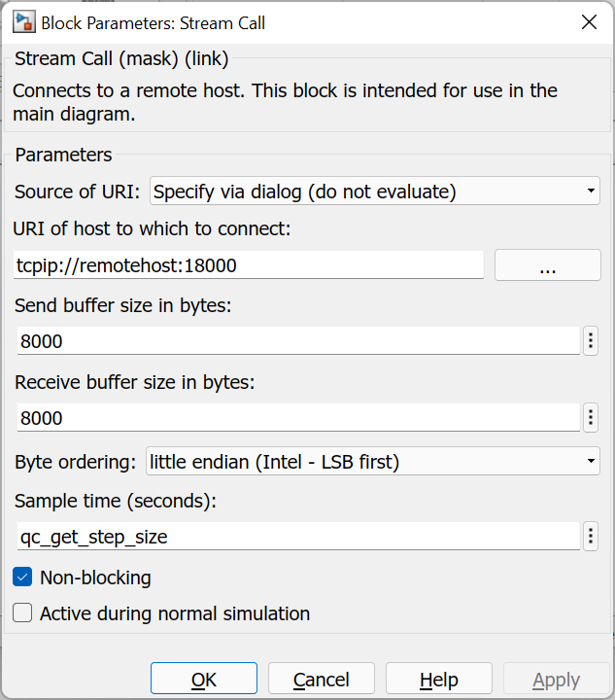This screenshot has height=700, width=615.
Task: Open options menu for Sample time field
Action: click(591, 536)
